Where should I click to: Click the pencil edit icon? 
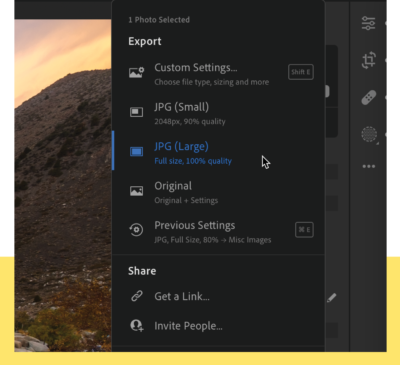332,297
